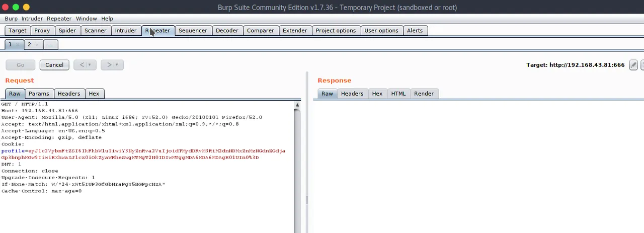
Task: Switch to the Decoder tab
Action: pos(227,31)
